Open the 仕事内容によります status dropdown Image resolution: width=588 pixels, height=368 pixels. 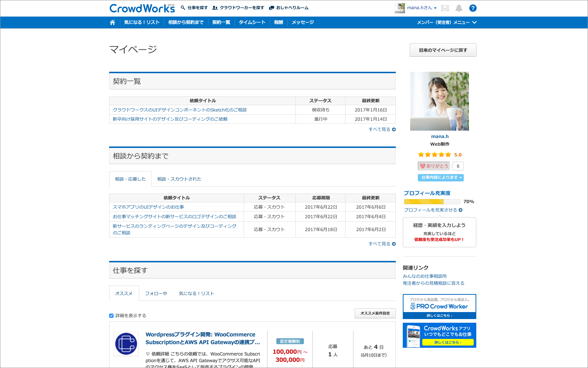[x=441, y=177]
